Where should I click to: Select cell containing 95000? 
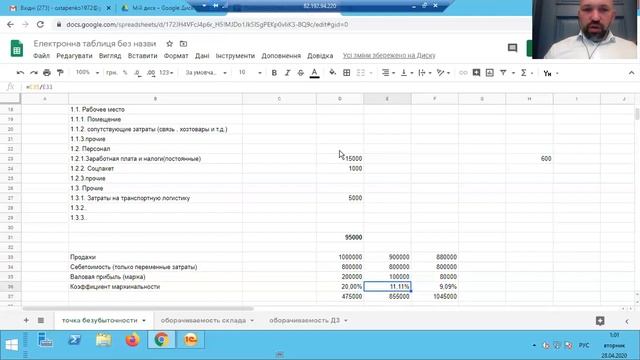[340, 237]
